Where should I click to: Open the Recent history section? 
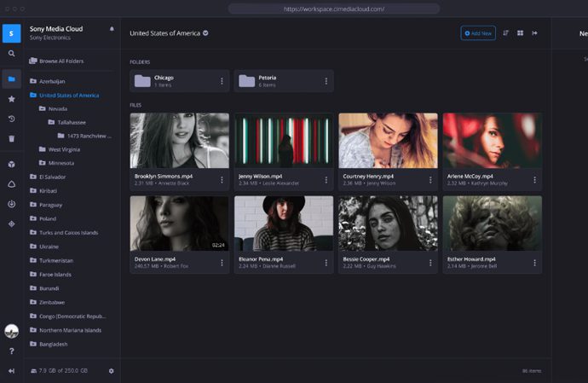(x=11, y=119)
